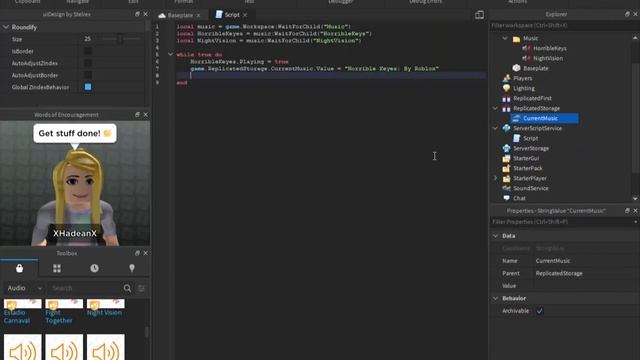This screenshot has width=640, height=360.
Task: Expand the StarterPlayer node
Action: coord(495,178)
